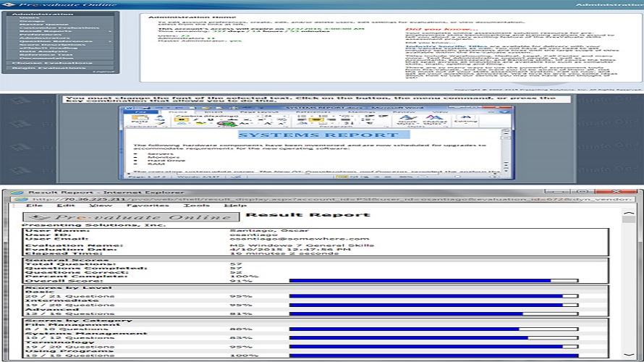This screenshot has height=362, width=644.
Task: Open Data Analysis in the sidebar
Action: pos(44,51)
